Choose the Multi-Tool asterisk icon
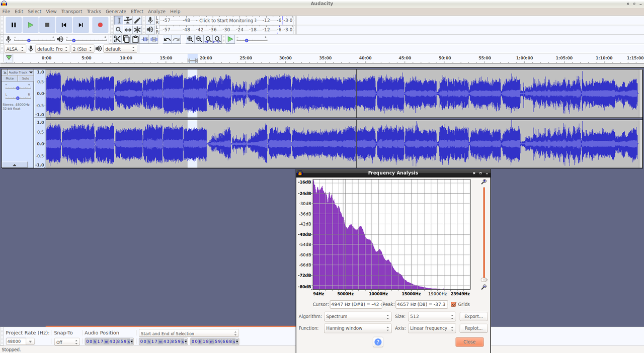 click(x=137, y=30)
